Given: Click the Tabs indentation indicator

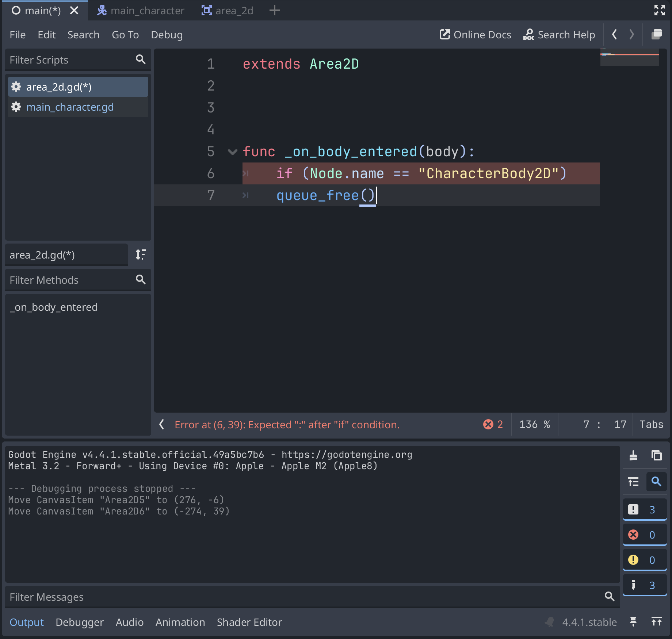Looking at the screenshot, I should click(651, 424).
